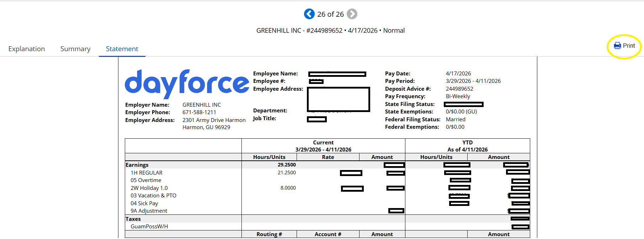Click the "State Filing Status:" label
Image resolution: width=644 pixels, height=239 pixels.
(x=410, y=104)
